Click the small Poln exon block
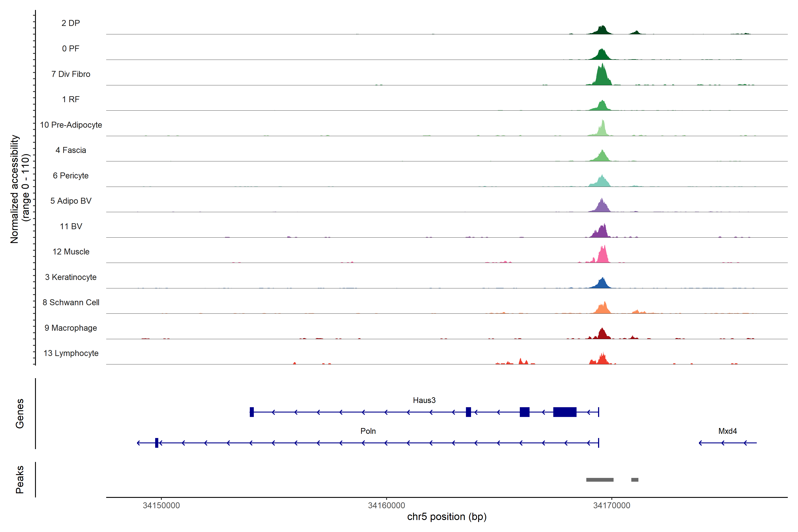The height and width of the screenshot is (532, 798). (156, 443)
